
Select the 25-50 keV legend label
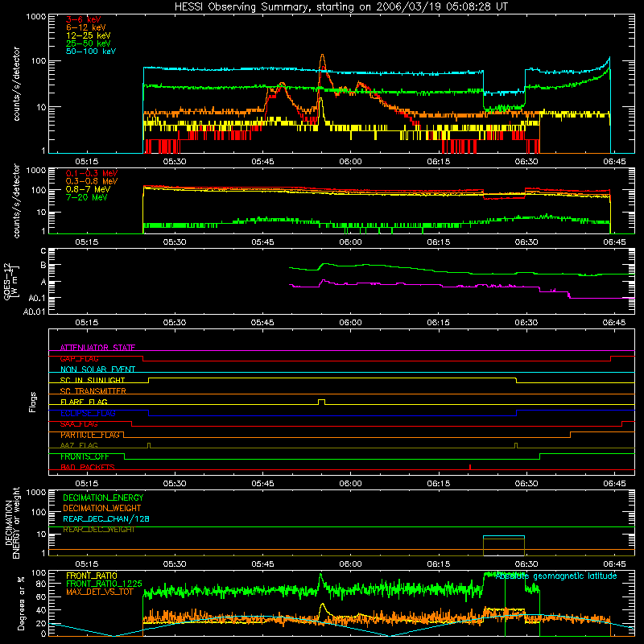[x=89, y=43]
